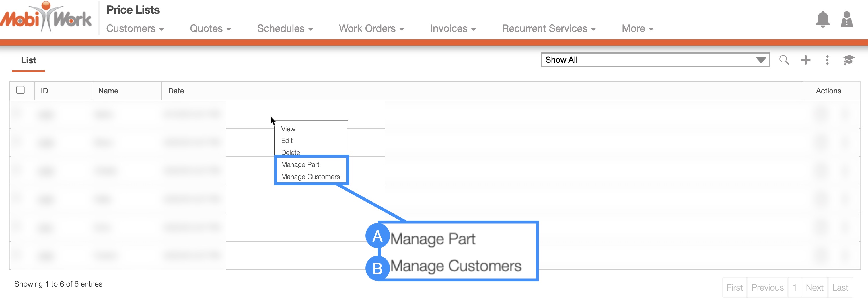
Task: Open the user profile icon
Action: pyautogui.click(x=846, y=19)
